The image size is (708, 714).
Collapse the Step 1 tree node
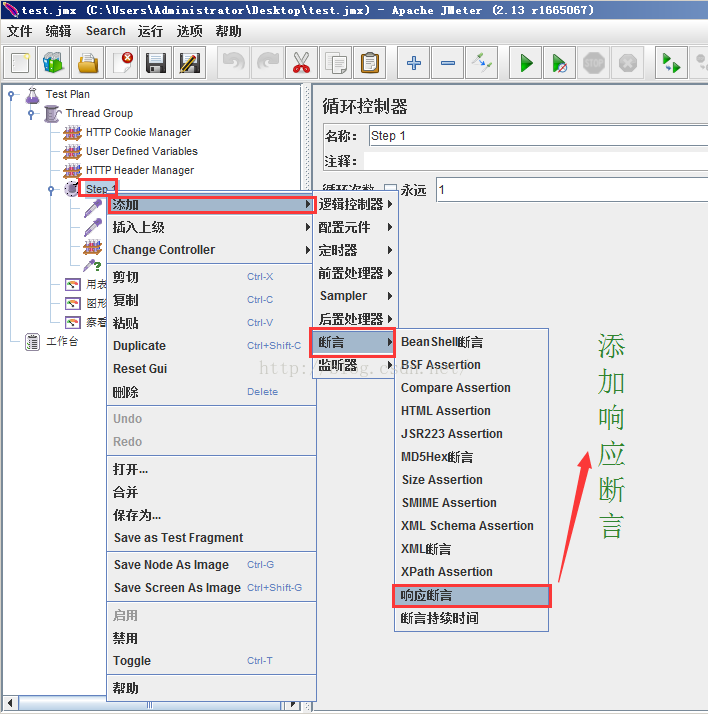point(51,189)
